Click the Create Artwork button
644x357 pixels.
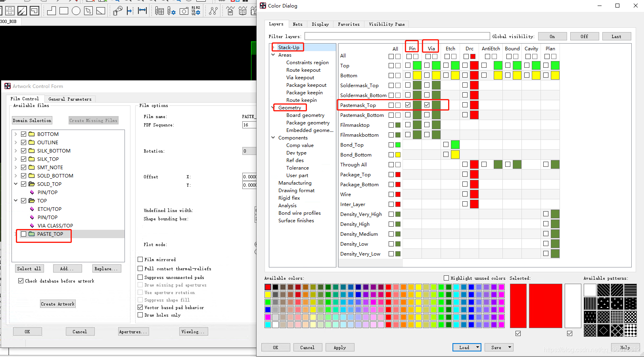coord(58,304)
